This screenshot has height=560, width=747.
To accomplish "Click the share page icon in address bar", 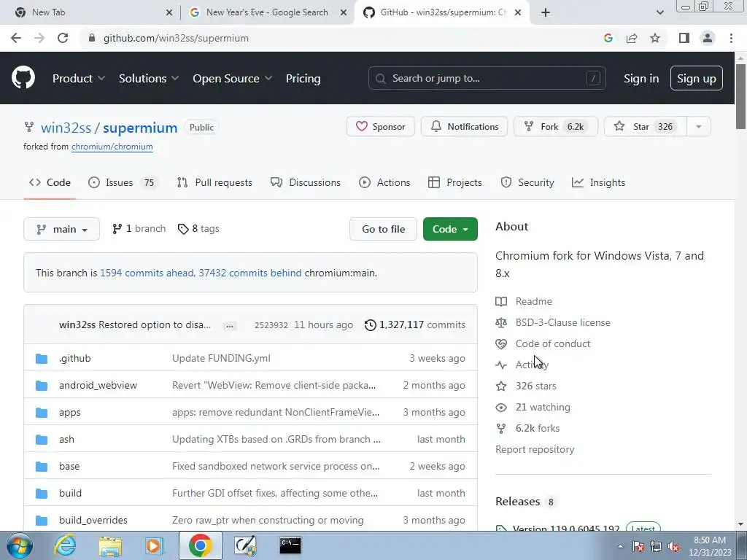I will point(632,38).
